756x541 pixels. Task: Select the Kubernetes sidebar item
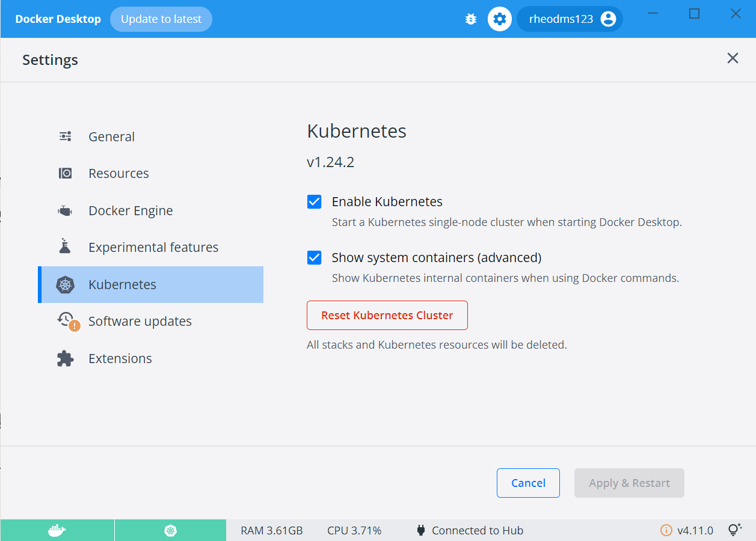150,284
